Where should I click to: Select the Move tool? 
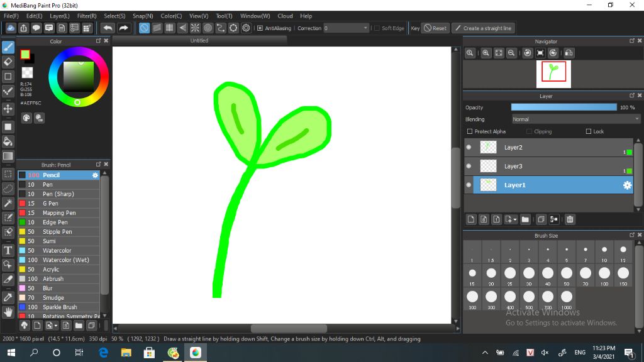pyautogui.click(x=8, y=109)
